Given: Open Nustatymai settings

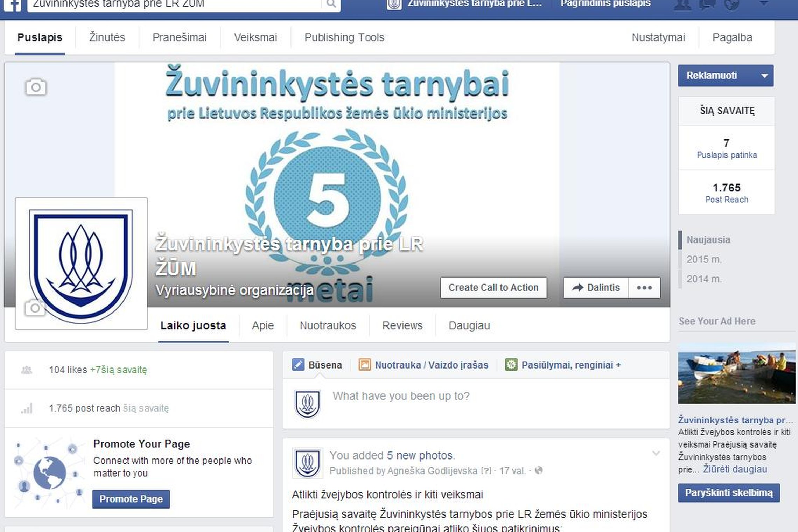Looking at the screenshot, I should (x=658, y=37).
